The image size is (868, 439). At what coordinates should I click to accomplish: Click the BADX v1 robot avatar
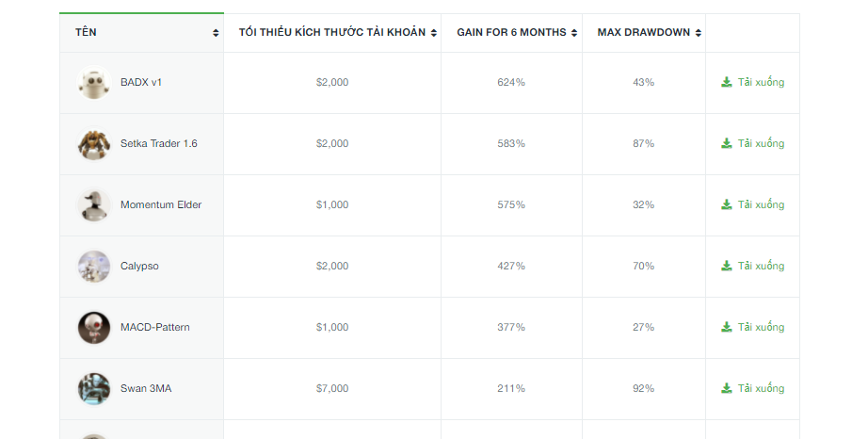coord(94,83)
